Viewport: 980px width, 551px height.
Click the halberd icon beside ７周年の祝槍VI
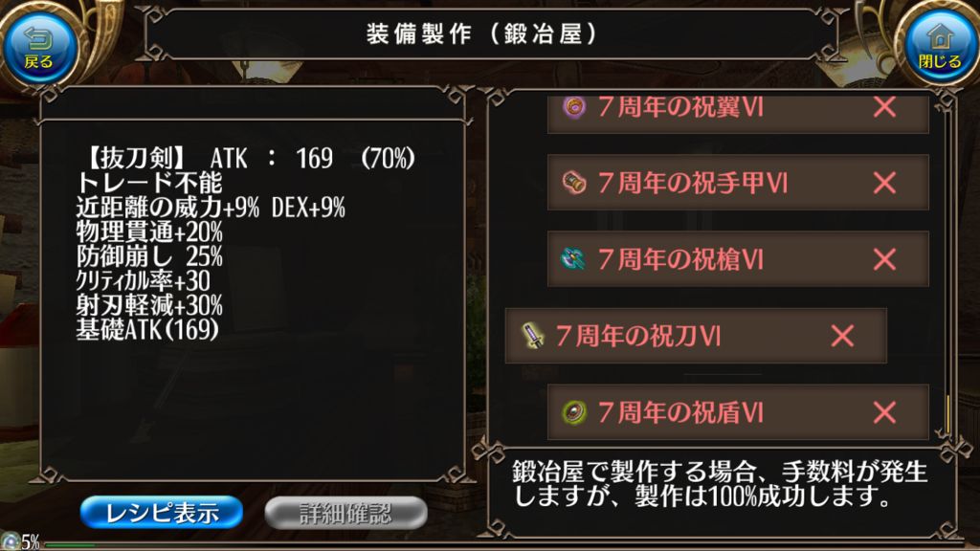pyautogui.click(x=572, y=259)
